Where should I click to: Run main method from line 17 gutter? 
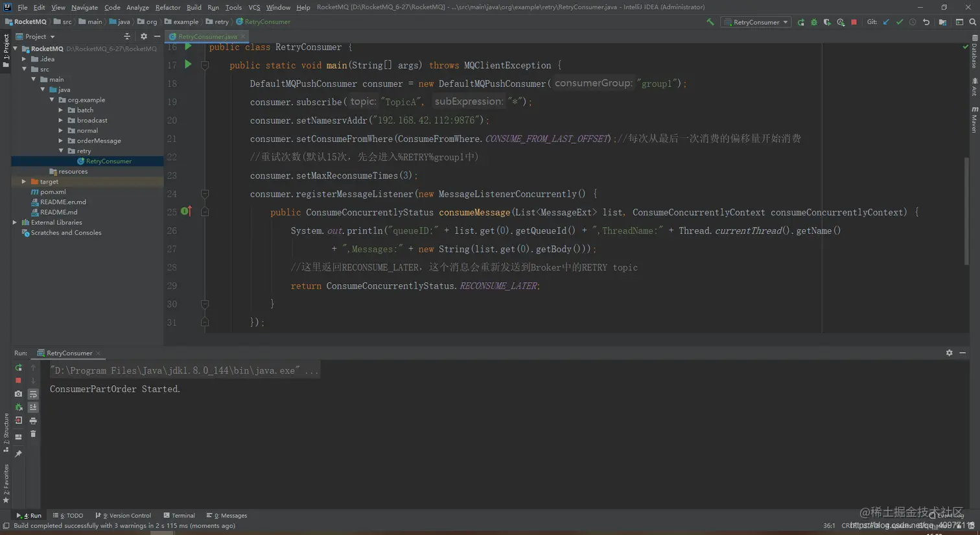pos(188,64)
